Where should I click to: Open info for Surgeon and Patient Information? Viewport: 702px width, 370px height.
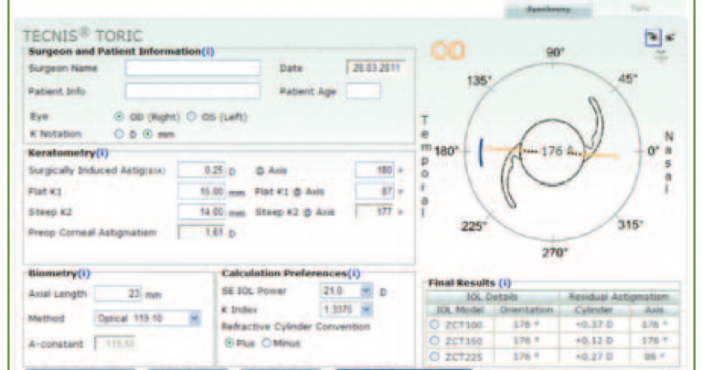[208, 52]
